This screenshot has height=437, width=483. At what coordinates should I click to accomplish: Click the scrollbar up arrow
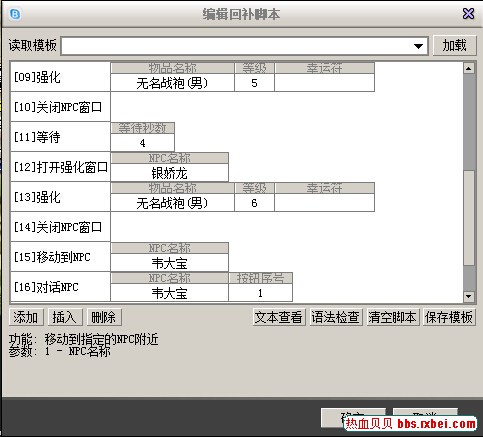coord(469,69)
